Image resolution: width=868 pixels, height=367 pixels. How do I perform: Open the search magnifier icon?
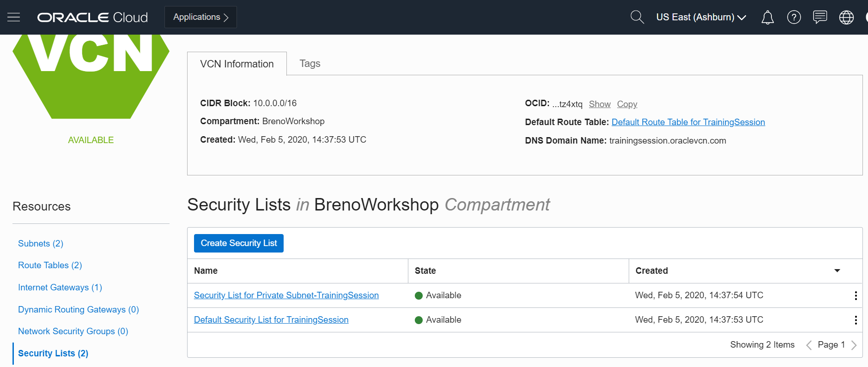click(637, 17)
